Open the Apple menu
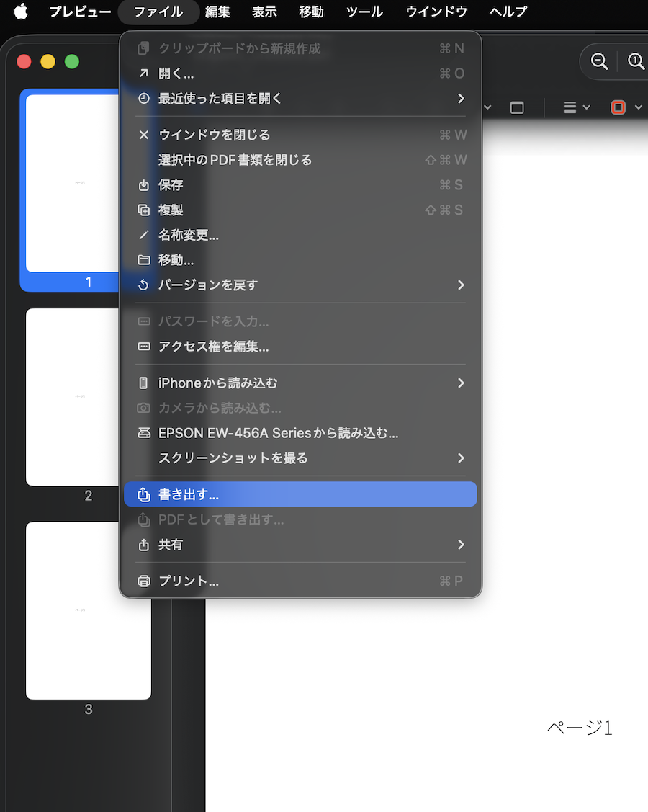 point(21,11)
